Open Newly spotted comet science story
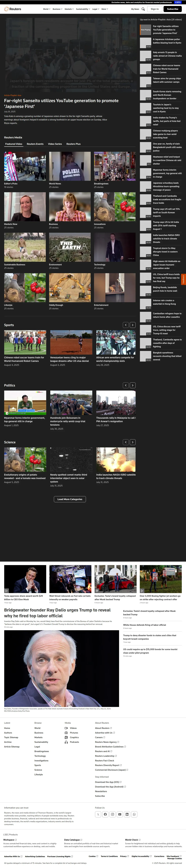 [x=69, y=478]
